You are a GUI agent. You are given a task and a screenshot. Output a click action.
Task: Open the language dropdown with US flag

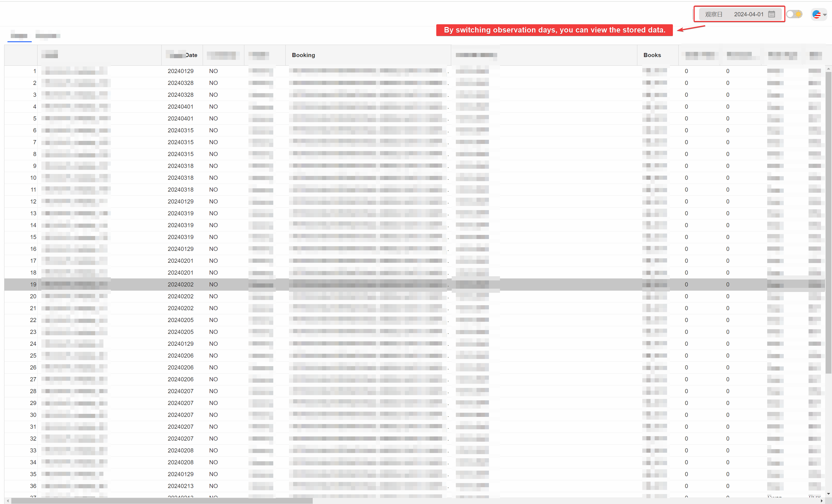click(820, 15)
